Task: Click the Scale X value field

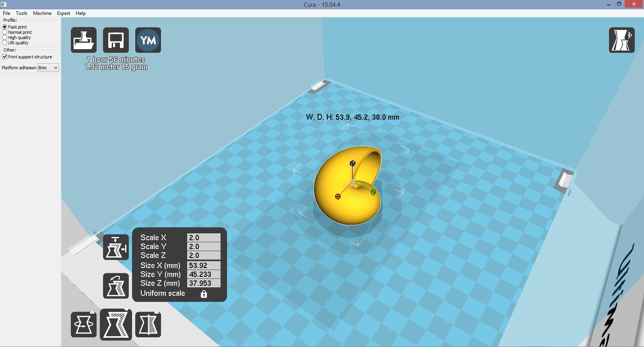Action: click(204, 237)
